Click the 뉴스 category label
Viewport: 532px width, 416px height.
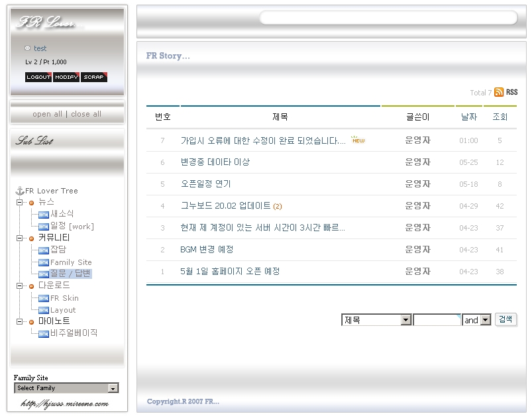[46, 202]
